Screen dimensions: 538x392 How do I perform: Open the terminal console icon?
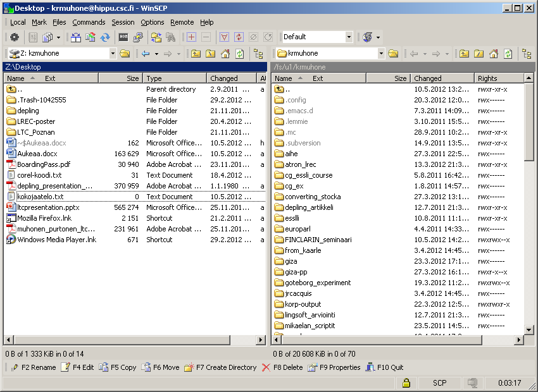click(x=123, y=37)
